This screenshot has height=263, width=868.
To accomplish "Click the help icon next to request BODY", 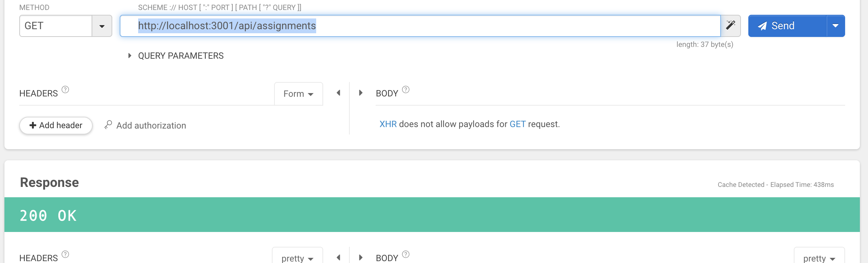I will pos(406,89).
